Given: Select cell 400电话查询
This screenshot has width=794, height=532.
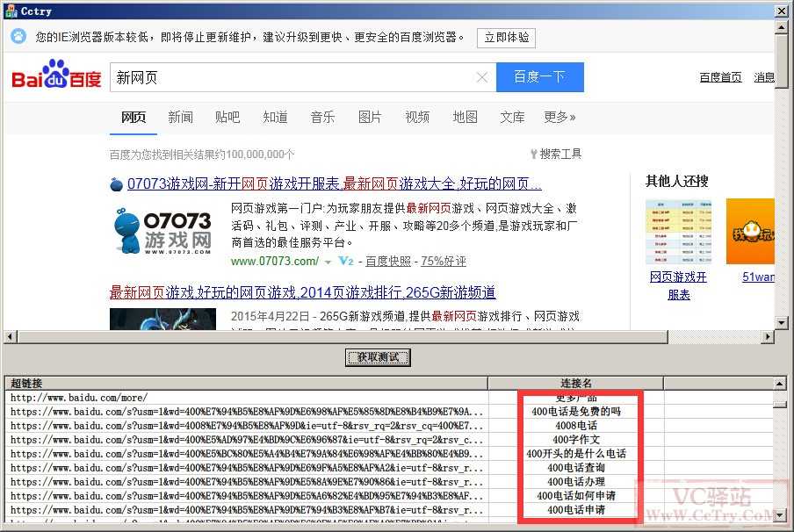Looking at the screenshot, I should [576, 468].
